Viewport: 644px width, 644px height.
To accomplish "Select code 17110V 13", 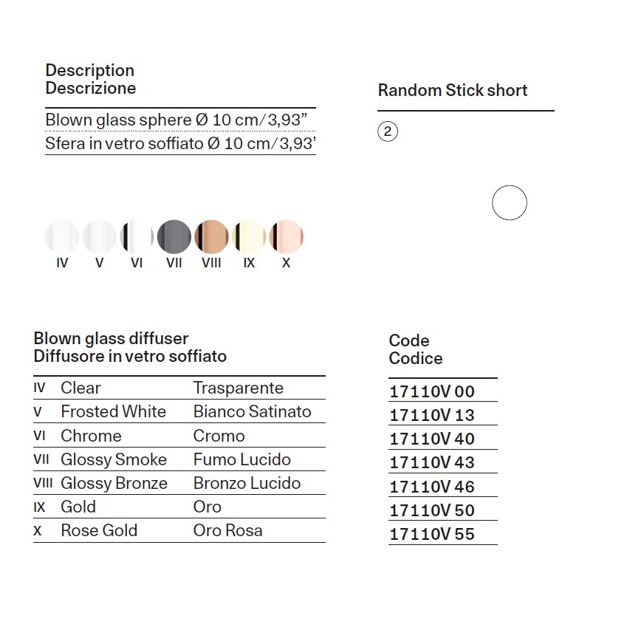I will pos(432,415).
